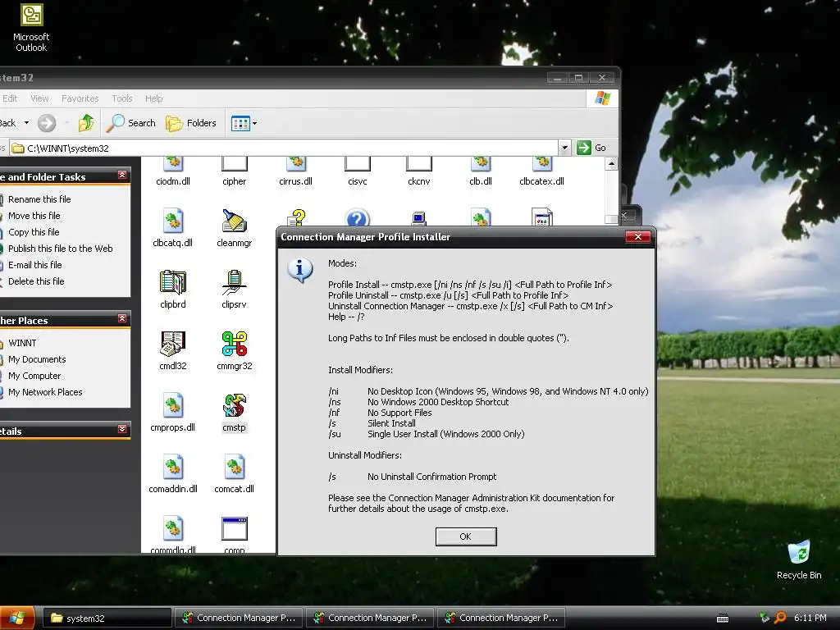Click the Go button beside address bar
This screenshot has height=630, width=840.
tap(592, 148)
